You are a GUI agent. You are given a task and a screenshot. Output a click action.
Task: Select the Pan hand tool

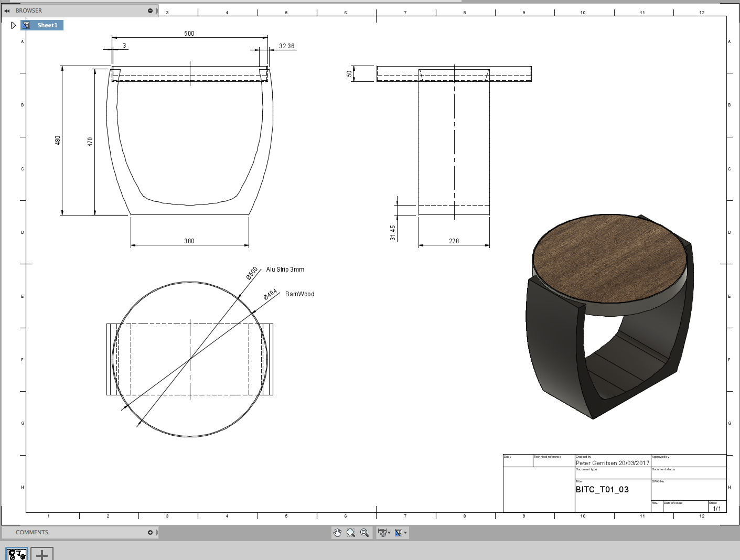[337, 533]
